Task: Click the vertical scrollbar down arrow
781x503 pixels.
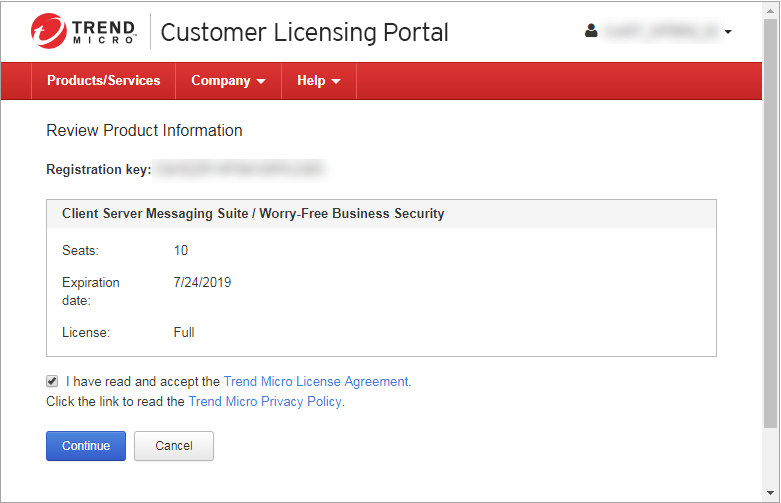Action: [x=770, y=494]
